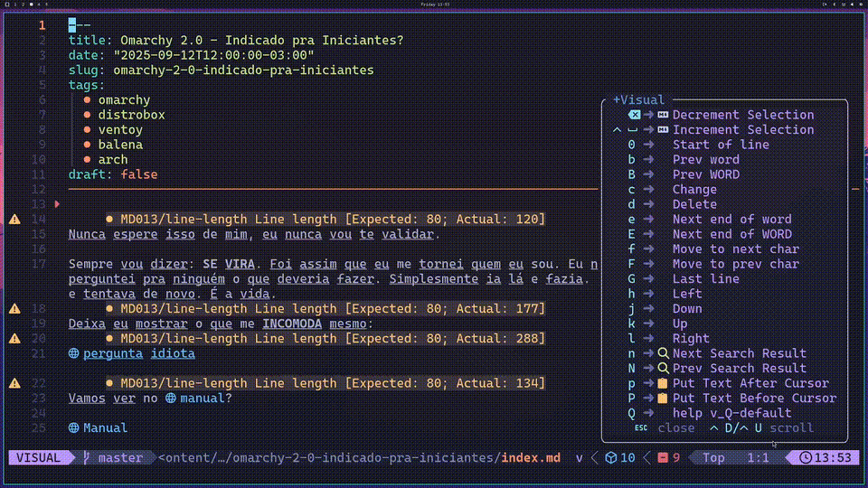868x488 pixels.
Task: Click the warning icon beside line 22
Action: point(15,383)
